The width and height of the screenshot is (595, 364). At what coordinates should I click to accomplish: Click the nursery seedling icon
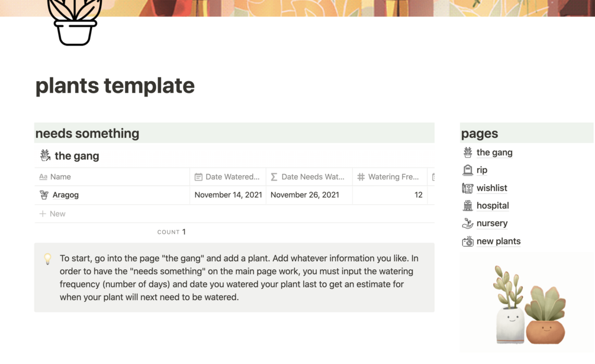(468, 224)
